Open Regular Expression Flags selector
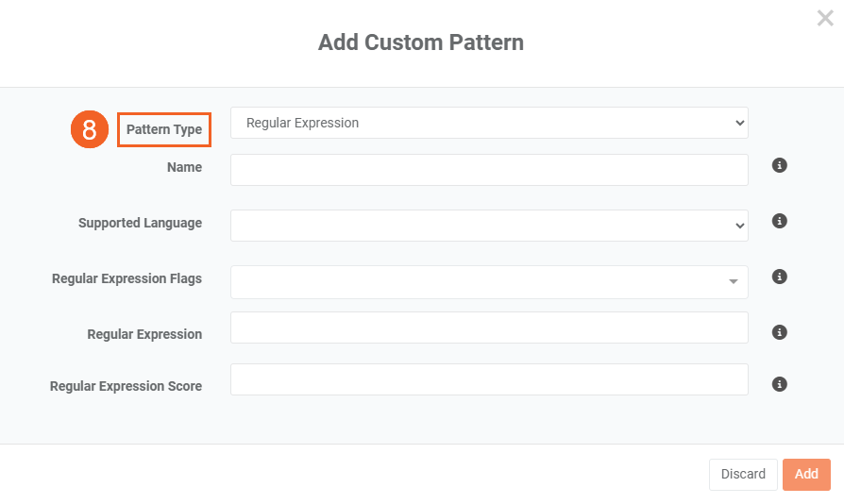Viewport: 844px width, 504px height. (489, 281)
